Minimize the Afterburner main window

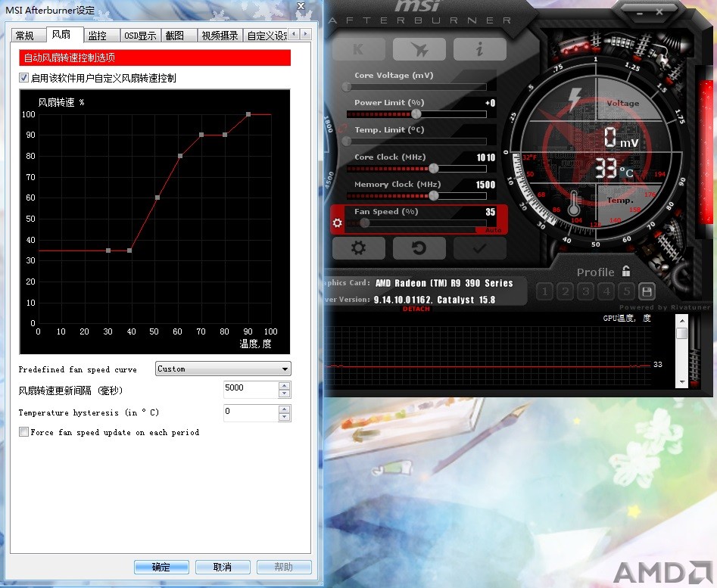[640, 14]
